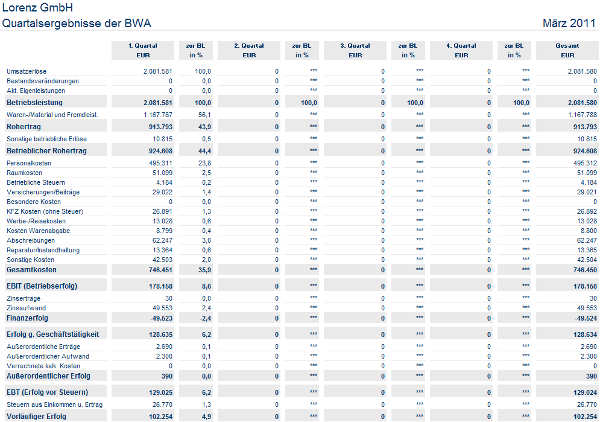This screenshot has width=600, height=422.
Task: Click Gesamt value 748.450 in Gesamtkosten row
Action: [x=585, y=270]
